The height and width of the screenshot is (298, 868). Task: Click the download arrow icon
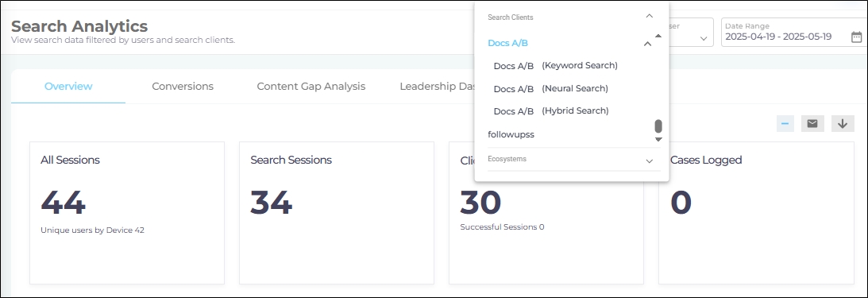[843, 123]
